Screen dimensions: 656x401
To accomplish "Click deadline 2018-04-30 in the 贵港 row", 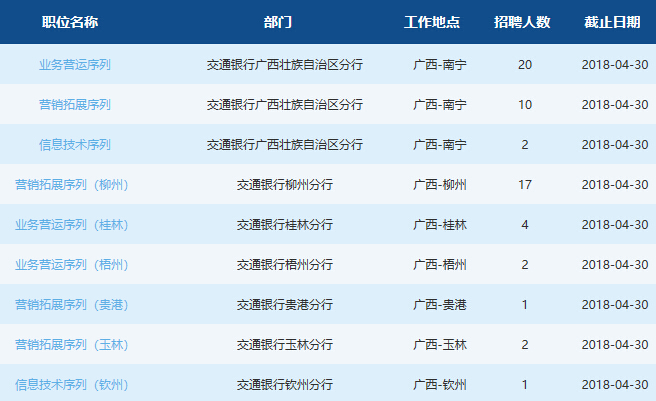I will pos(615,305).
